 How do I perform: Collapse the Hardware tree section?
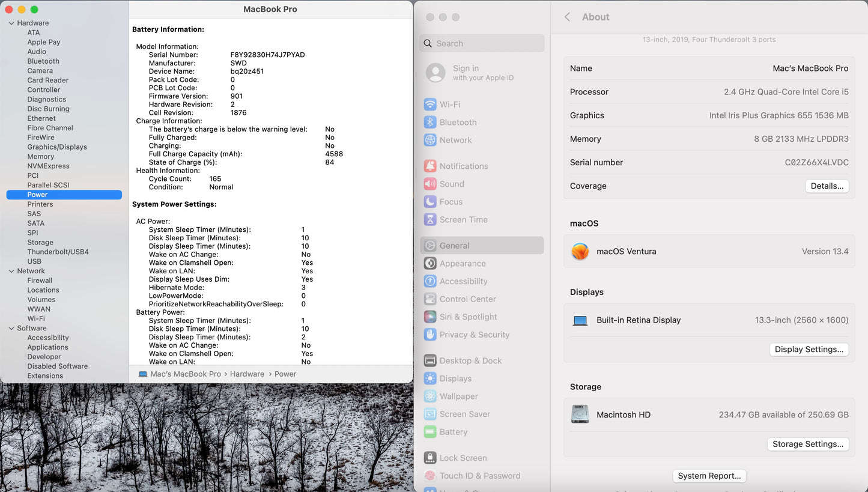pyautogui.click(x=11, y=23)
